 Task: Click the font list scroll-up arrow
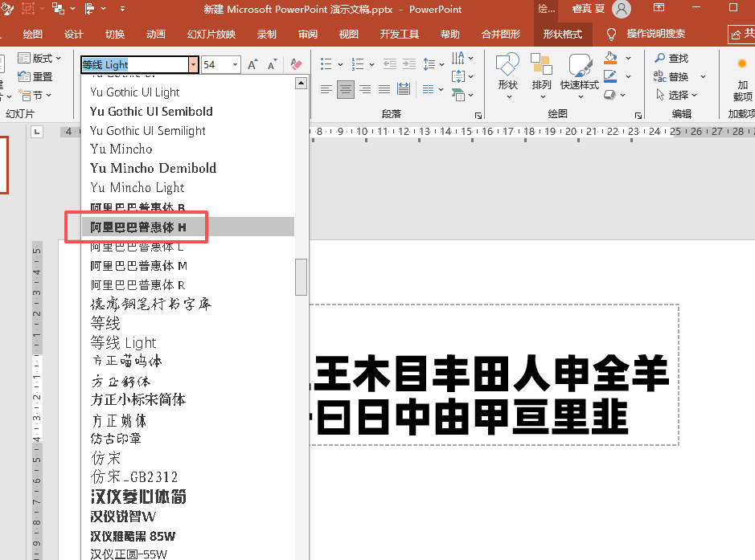tap(301, 84)
